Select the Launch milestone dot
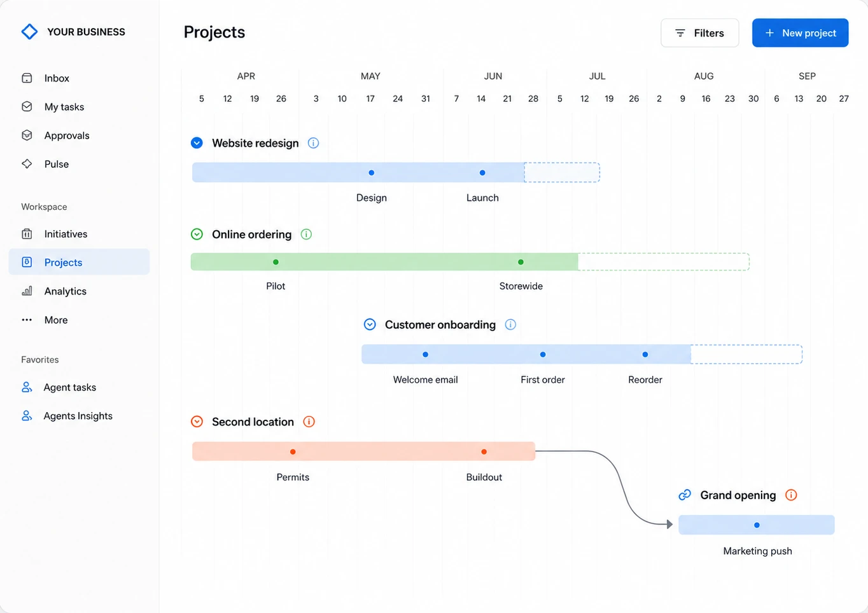The image size is (868, 613). point(482,173)
